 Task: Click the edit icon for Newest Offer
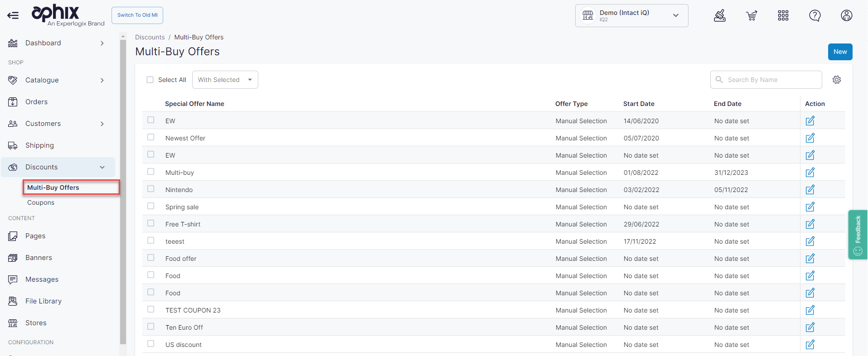[810, 138]
